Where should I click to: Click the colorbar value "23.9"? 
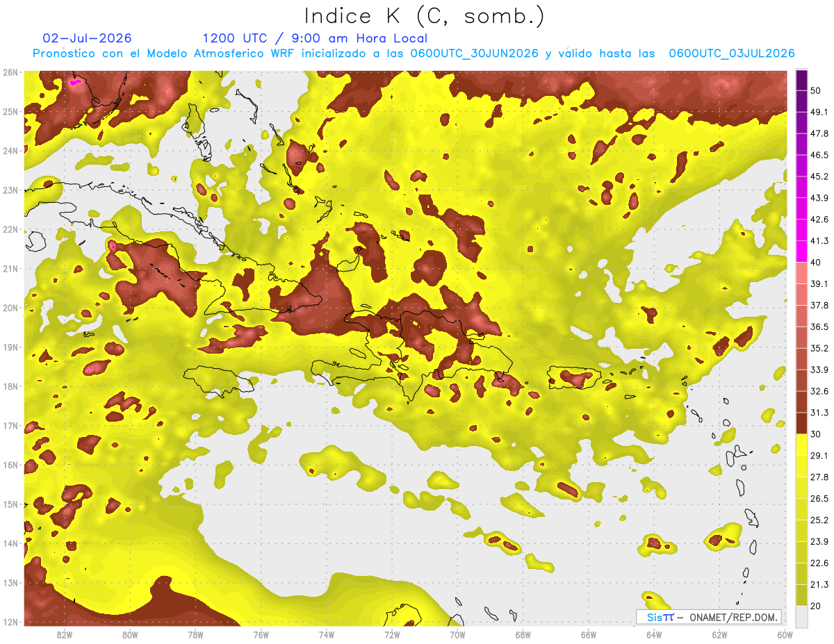(x=819, y=542)
